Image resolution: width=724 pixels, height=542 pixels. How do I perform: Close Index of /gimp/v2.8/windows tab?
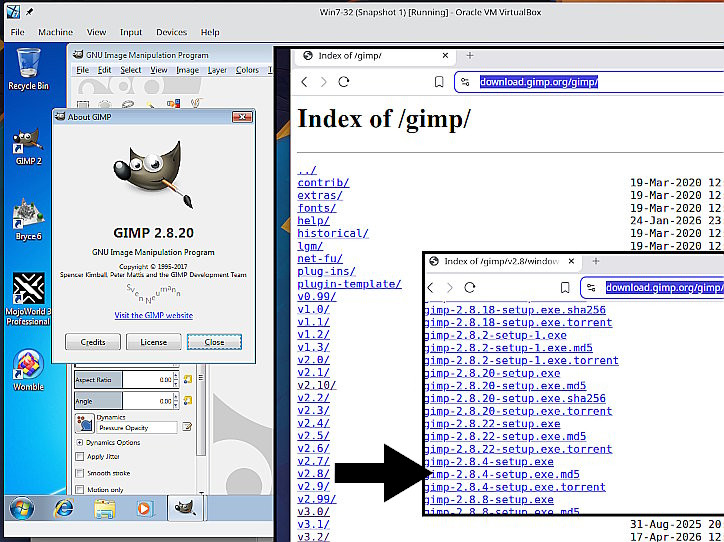(571, 261)
